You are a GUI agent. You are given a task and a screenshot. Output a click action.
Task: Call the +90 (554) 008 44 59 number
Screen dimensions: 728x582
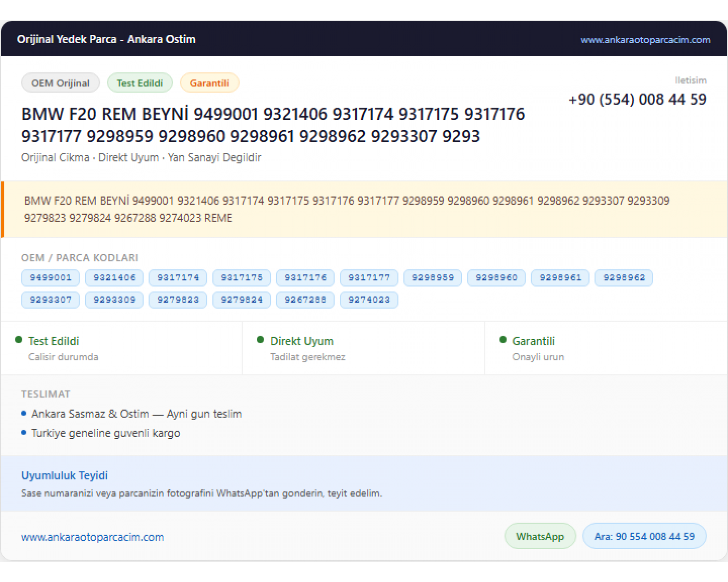(637, 99)
